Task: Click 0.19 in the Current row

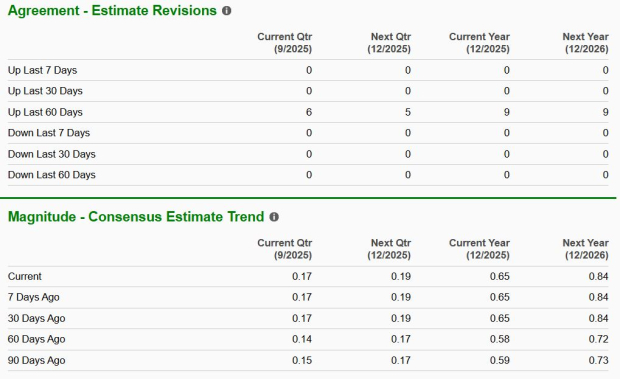Action: click(401, 276)
